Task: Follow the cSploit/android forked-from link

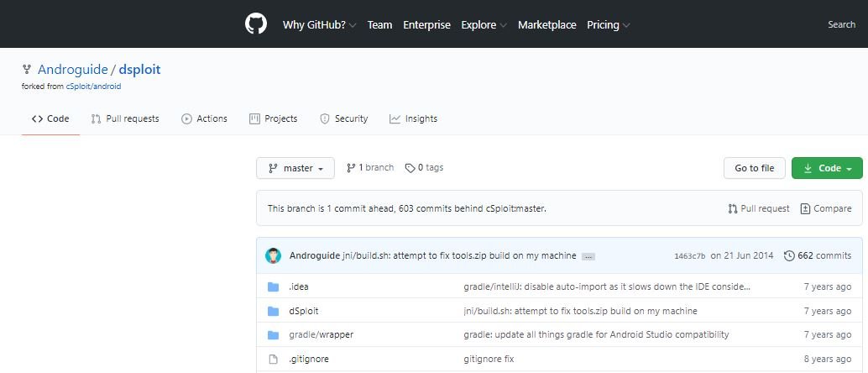Action: tap(93, 87)
